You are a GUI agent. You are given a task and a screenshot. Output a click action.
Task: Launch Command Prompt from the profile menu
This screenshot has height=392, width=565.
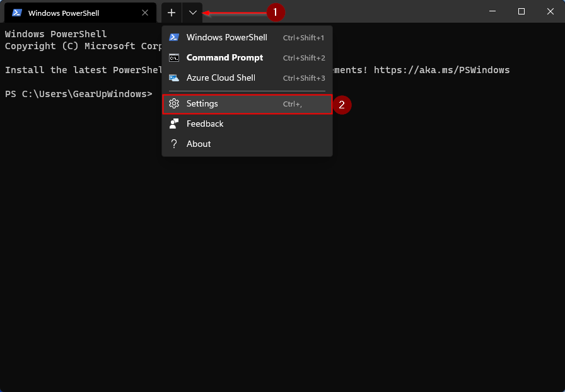tap(225, 57)
